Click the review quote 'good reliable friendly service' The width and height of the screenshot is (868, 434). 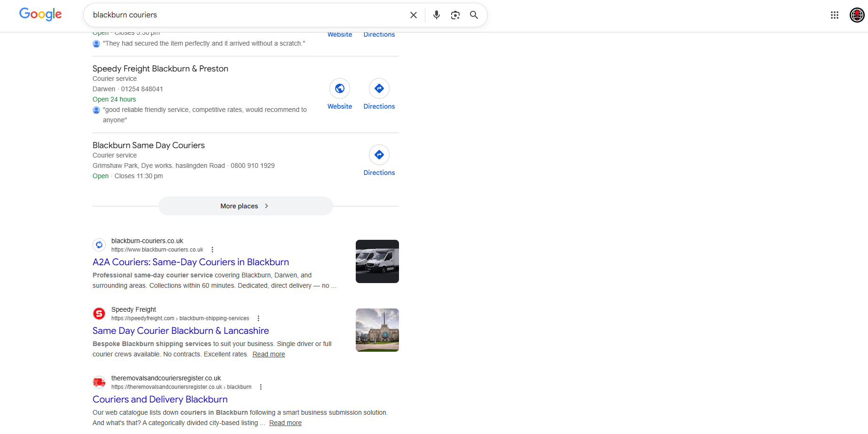(205, 115)
